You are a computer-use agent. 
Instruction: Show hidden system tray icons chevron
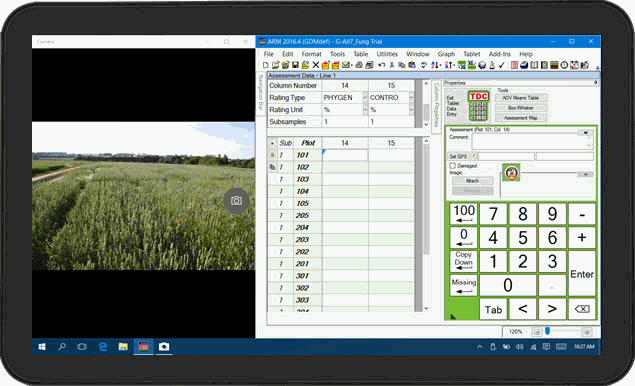click(x=479, y=347)
